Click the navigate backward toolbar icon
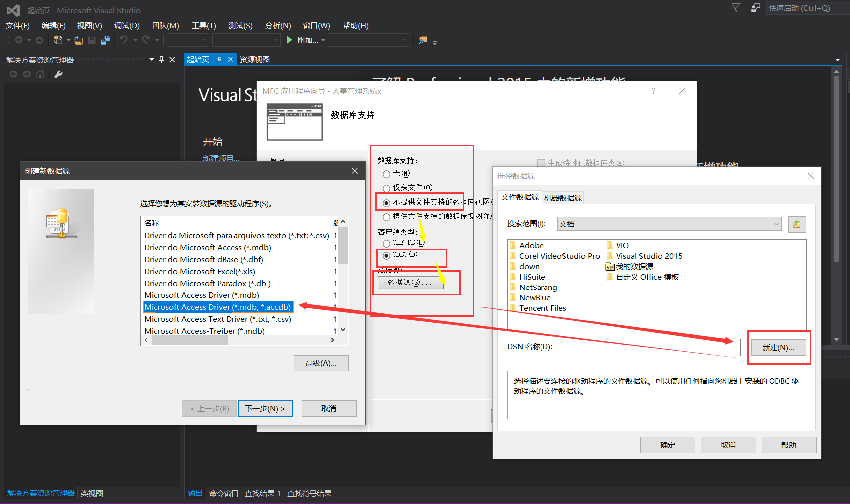The image size is (850, 504). click(x=19, y=40)
